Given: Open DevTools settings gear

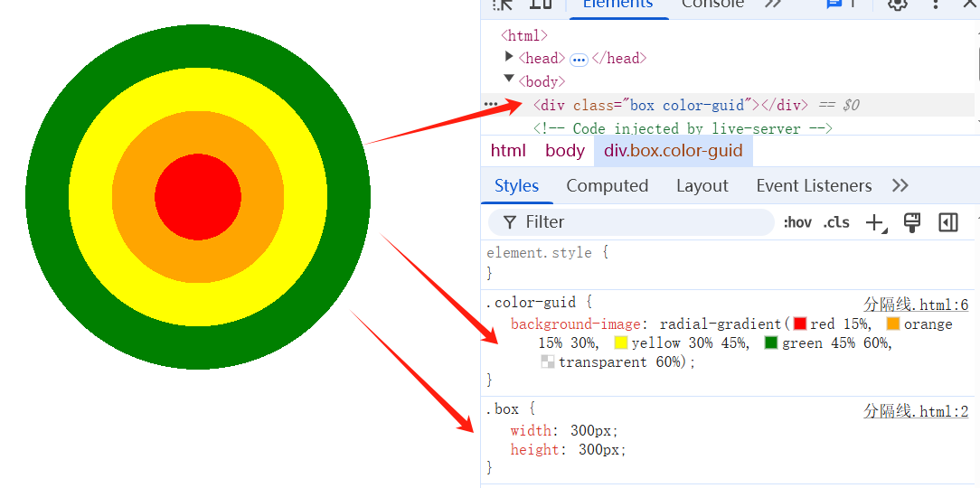Looking at the screenshot, I should point(897,4).
